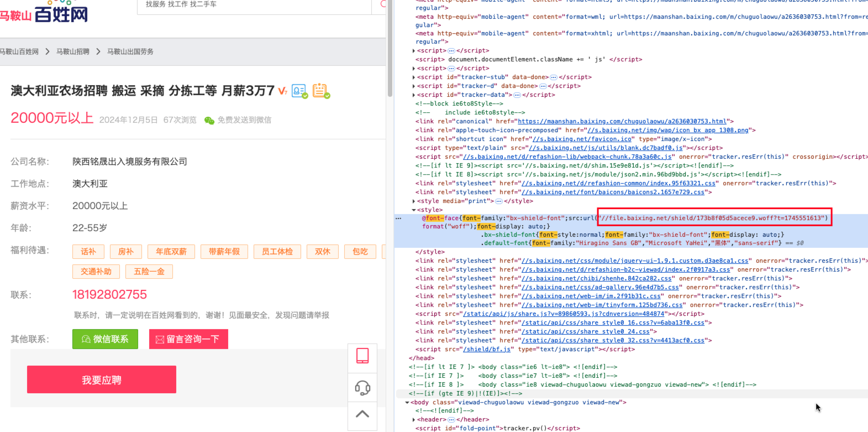Open the 马鞍山出国劳务 breadcrumb
This screenshot has height=432, width=868.
(x=130, y=51)
